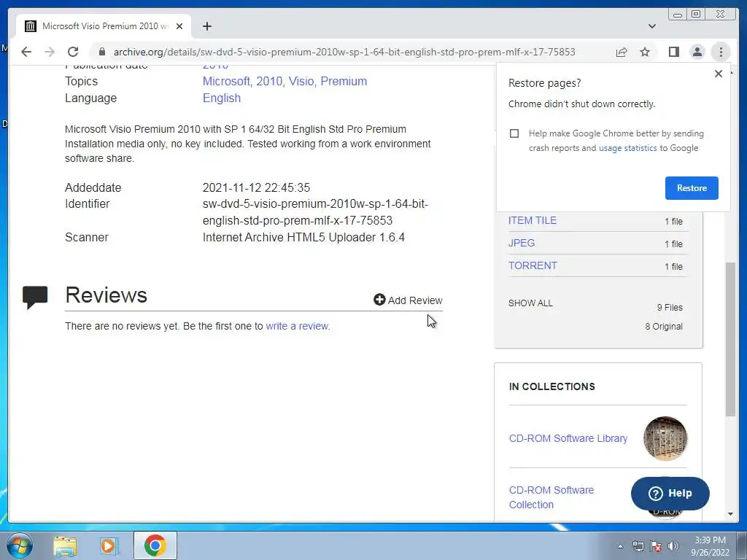Open Chrome three-dot menu
747x560 pixels.
pos(721,52)
